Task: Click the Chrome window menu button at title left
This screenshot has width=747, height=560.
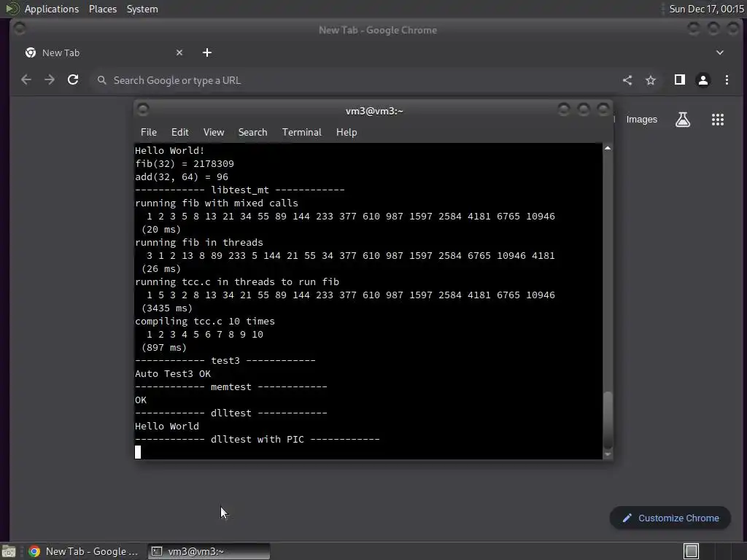Action: pos(20,28)
